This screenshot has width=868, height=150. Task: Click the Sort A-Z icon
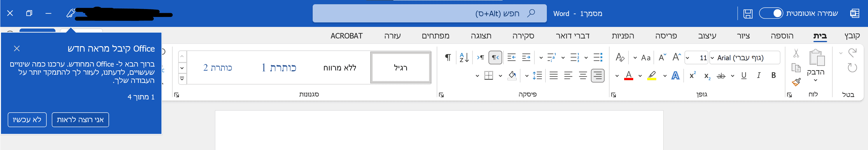tap(464, 58)
